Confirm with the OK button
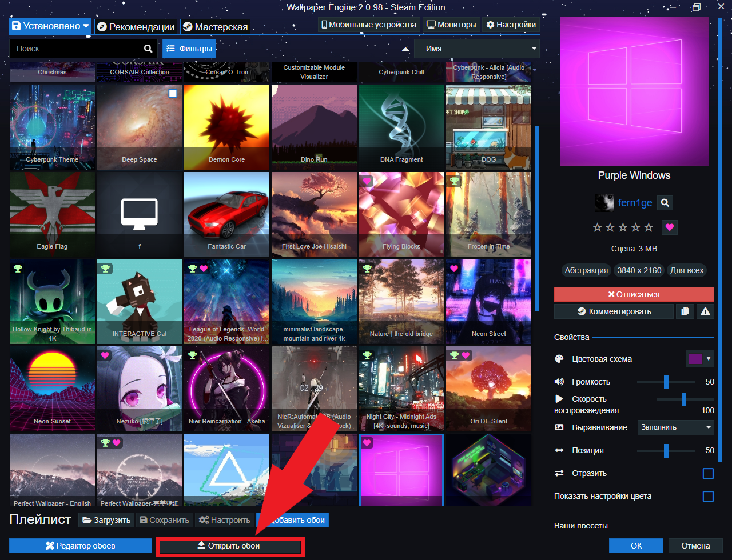Viewport: 732px width, 560px height. (636, 546)
